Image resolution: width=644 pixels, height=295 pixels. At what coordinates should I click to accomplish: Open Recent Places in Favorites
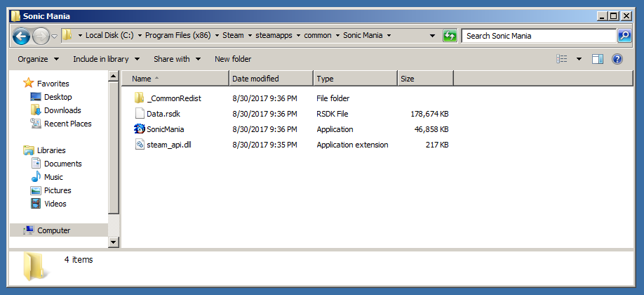pyautogui.click(x=61, y=124)
